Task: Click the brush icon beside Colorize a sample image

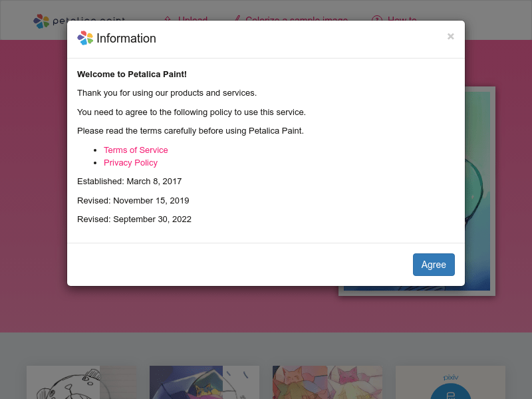Action: [238, 19]
